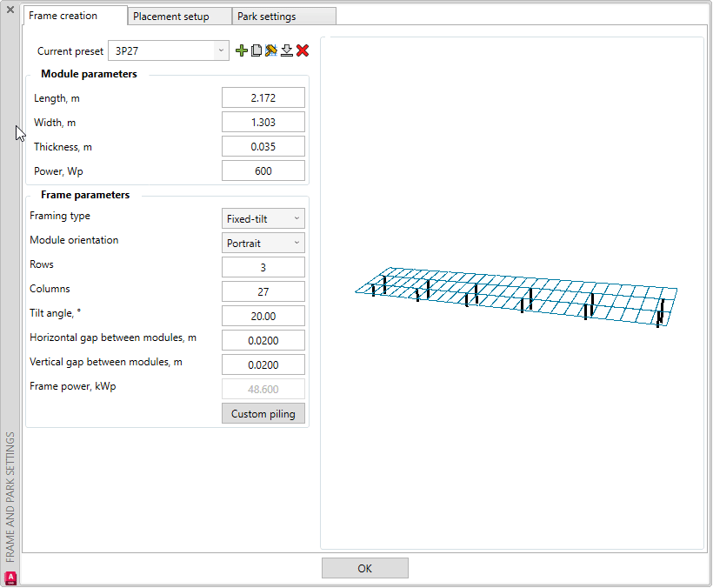Screen dimensions: 713x588
Task: Close the panel with the X at top-left
Action: [9, 10]
